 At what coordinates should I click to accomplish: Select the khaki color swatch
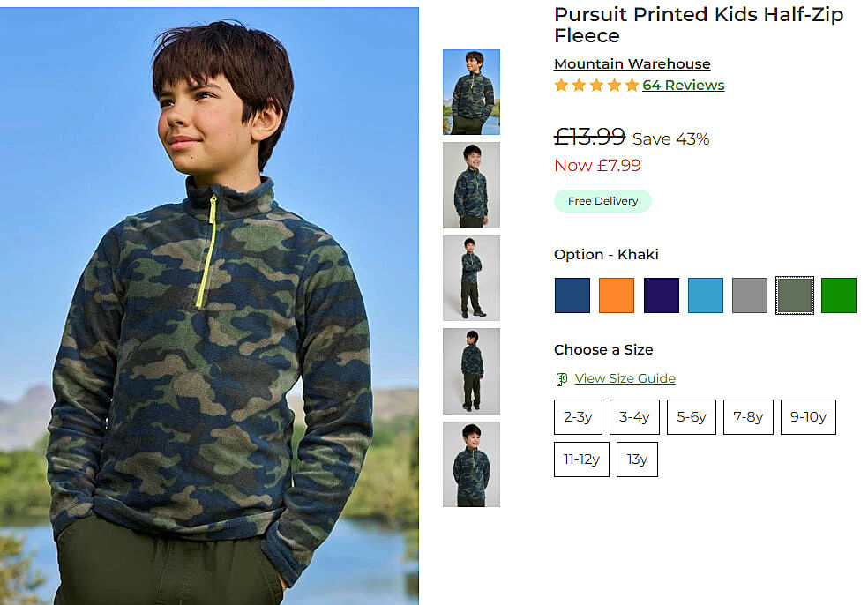click(x=794, y=295)
